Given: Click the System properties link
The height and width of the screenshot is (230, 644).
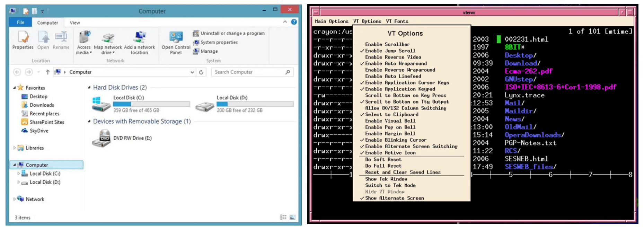Looking at the screenshot, I should [x=219, y=42].
